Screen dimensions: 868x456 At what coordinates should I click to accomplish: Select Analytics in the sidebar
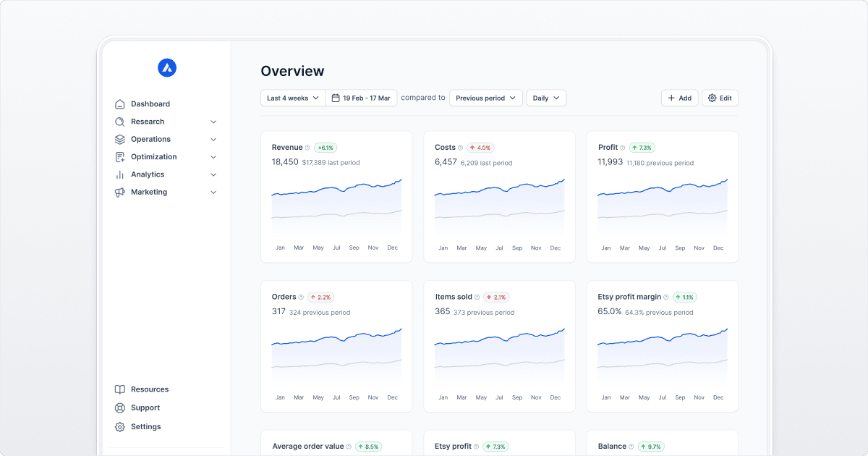click(148, 174)
